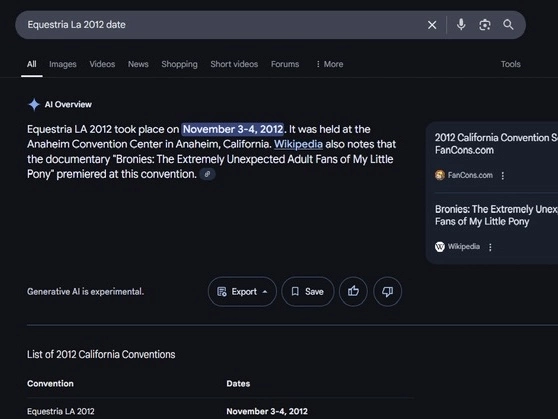This screenshot has width=558, height=419.
Task: Switch to the News tab
Action: [x=138, y=64]
